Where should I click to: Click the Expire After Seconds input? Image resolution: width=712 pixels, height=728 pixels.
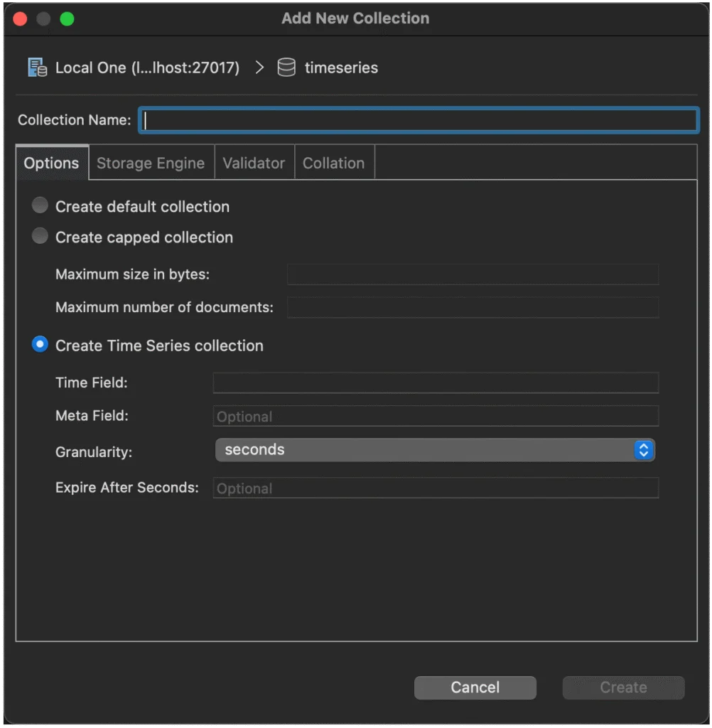436,488
